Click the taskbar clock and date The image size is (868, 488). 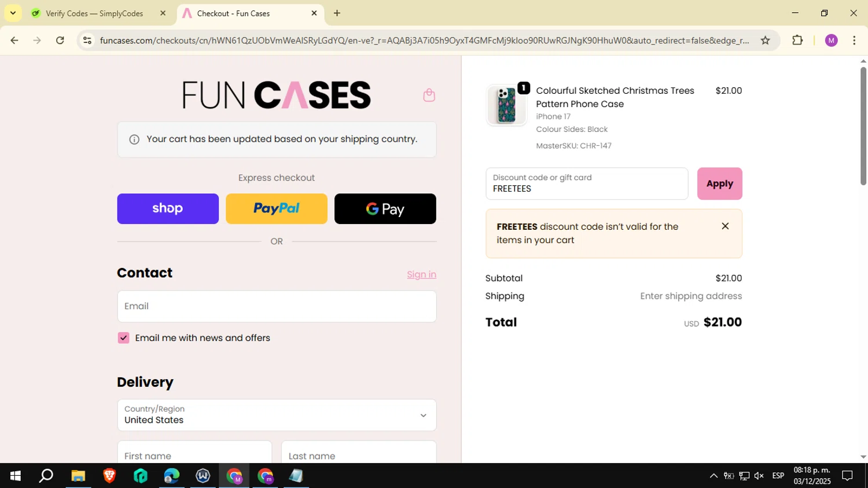point(812,476)
